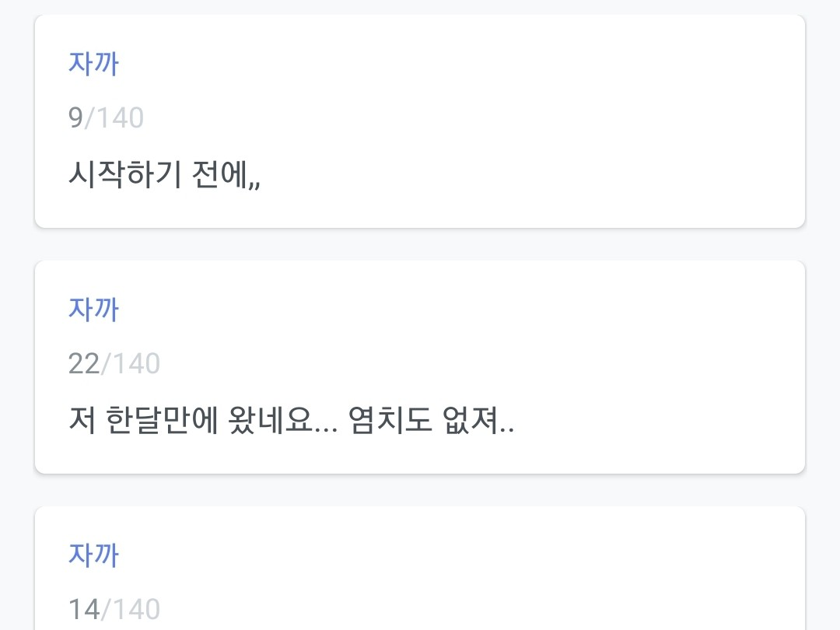Click the /140 limit next to 9

pyautogui.click(x=114, y=117)
